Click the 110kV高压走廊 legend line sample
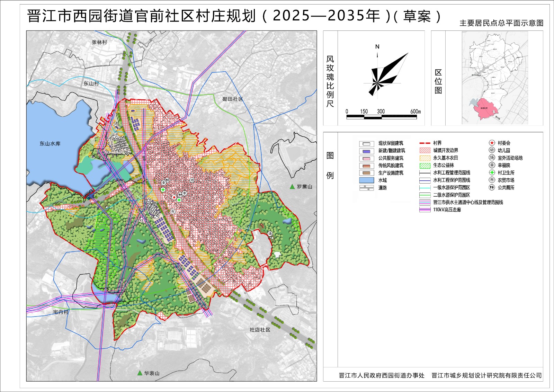The height and width of the screenshot is (392, 554). tap(425, 210)
